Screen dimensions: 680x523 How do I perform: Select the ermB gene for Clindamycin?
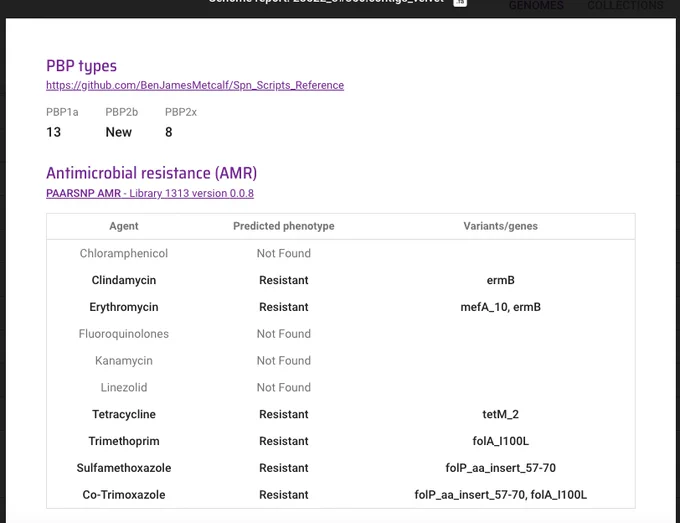point(500,280)
